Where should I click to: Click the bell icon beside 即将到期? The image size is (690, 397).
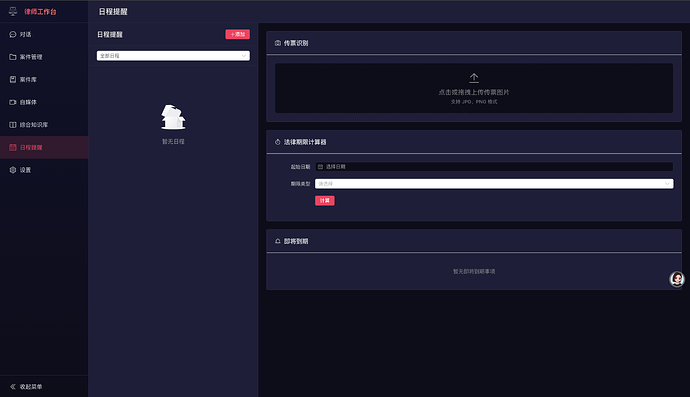click(x=278, y=241)
